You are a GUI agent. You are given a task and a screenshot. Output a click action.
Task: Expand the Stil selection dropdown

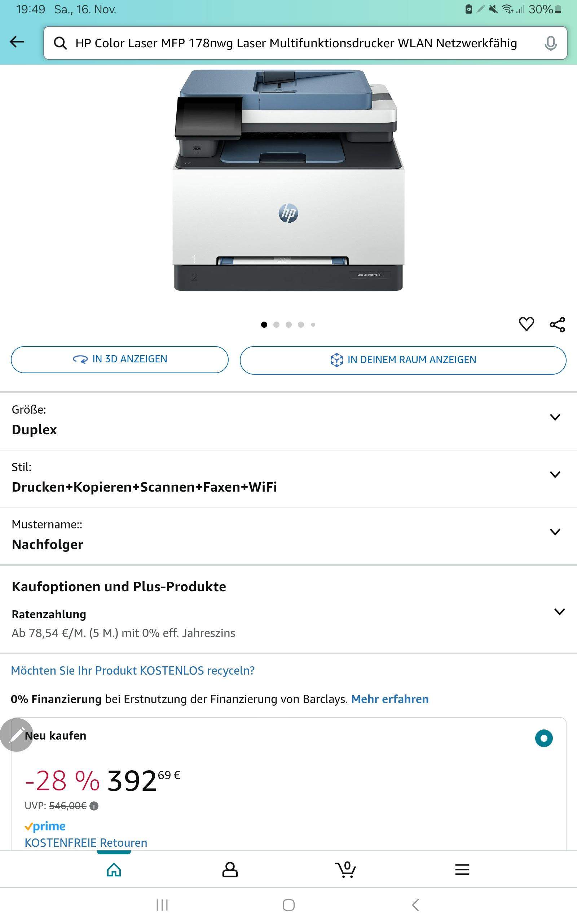coord(288,479)
